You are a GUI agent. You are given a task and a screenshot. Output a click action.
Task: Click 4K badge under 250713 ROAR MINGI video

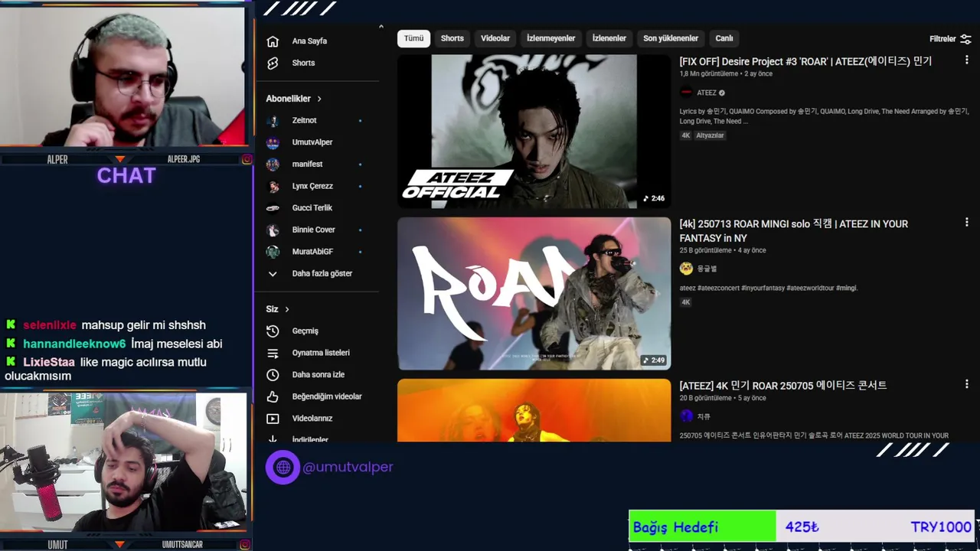pyautogui.click(x=685, y=302)
